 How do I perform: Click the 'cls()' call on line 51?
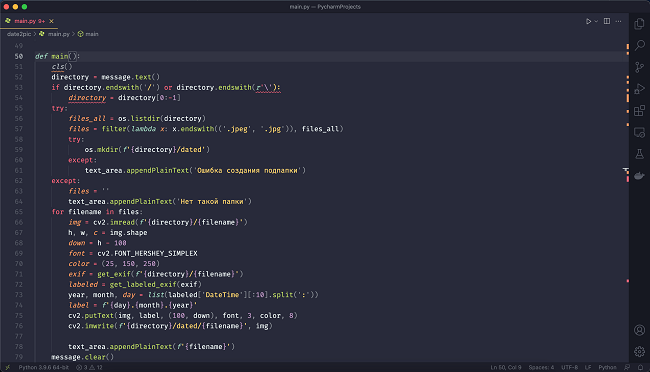pos(62,67)
